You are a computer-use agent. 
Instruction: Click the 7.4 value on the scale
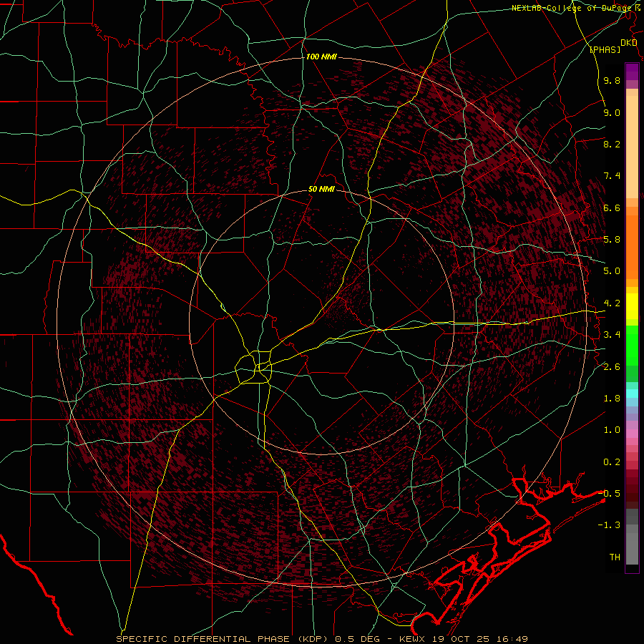(x=612, y=176)
